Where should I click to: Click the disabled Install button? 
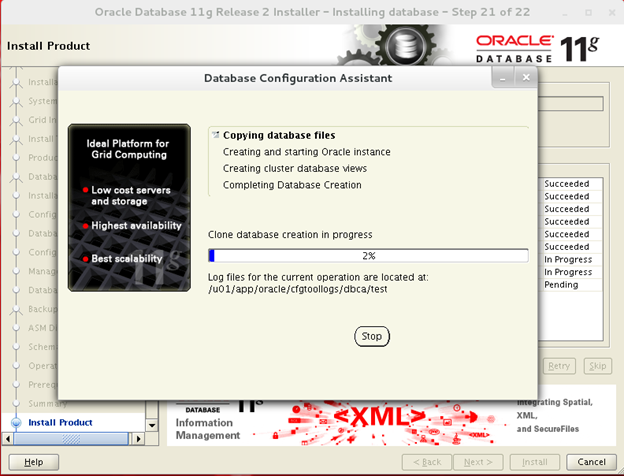tap(534, 462)
